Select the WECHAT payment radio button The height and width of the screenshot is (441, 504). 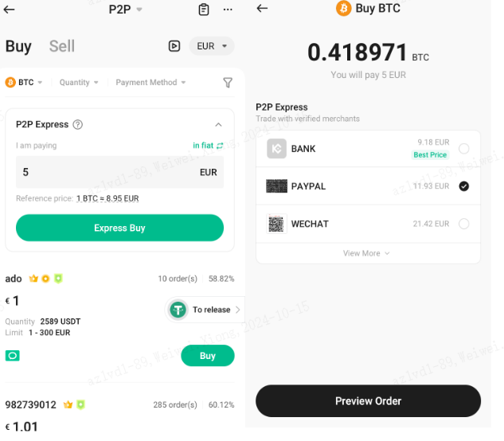click(x=464, y=224)
